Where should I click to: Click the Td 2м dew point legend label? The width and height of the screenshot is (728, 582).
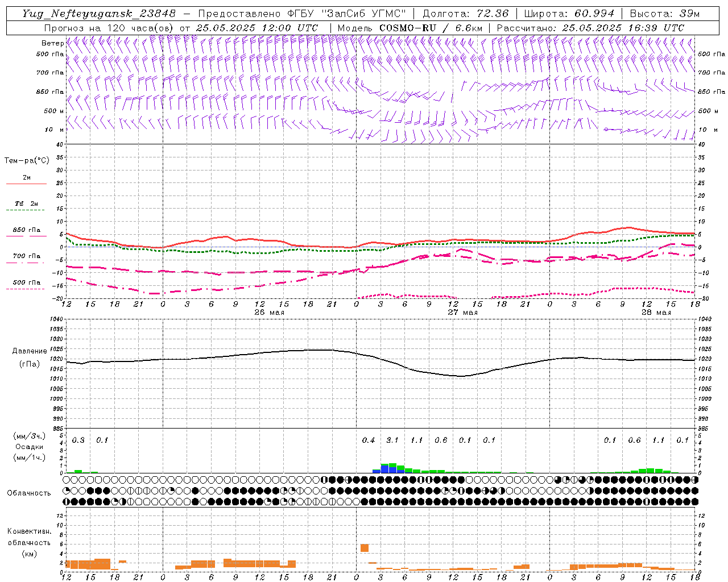click(x=27, y=203)
